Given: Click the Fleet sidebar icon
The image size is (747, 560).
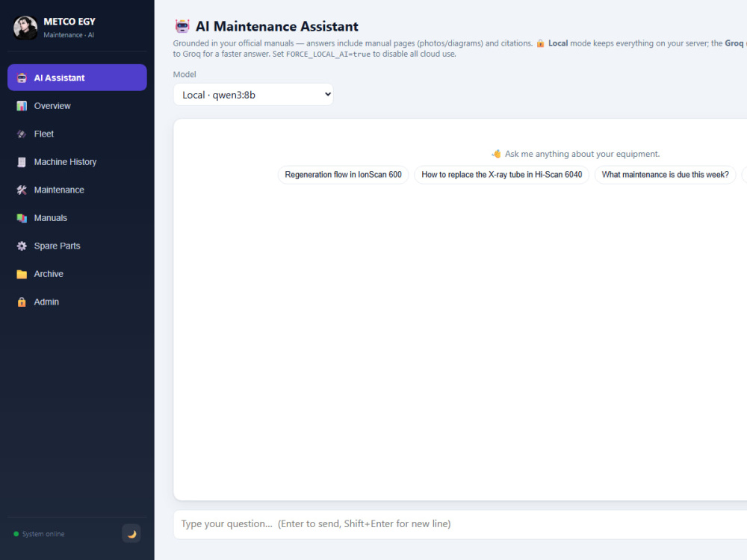Looking at the screenshot, I should tap(22, 134).
